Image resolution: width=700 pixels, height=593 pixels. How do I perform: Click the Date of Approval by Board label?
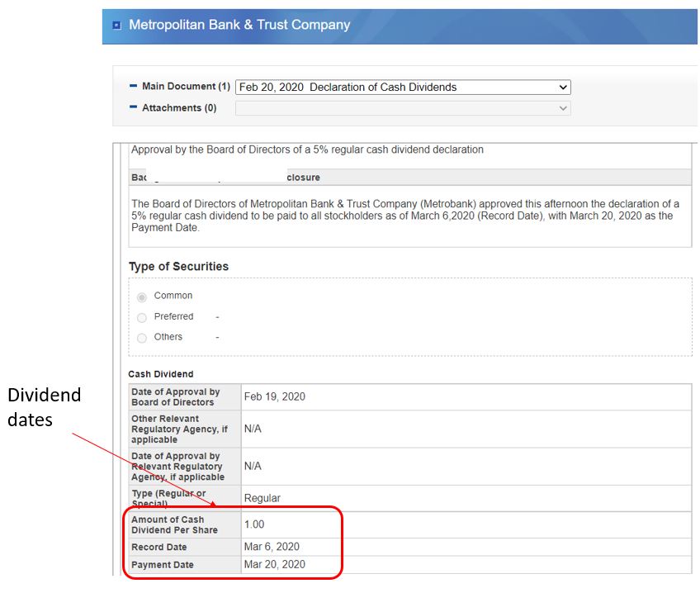[176, 397]
